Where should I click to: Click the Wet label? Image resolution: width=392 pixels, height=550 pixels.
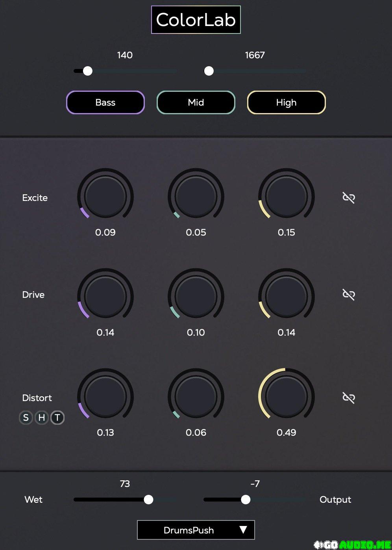(33, 500)
